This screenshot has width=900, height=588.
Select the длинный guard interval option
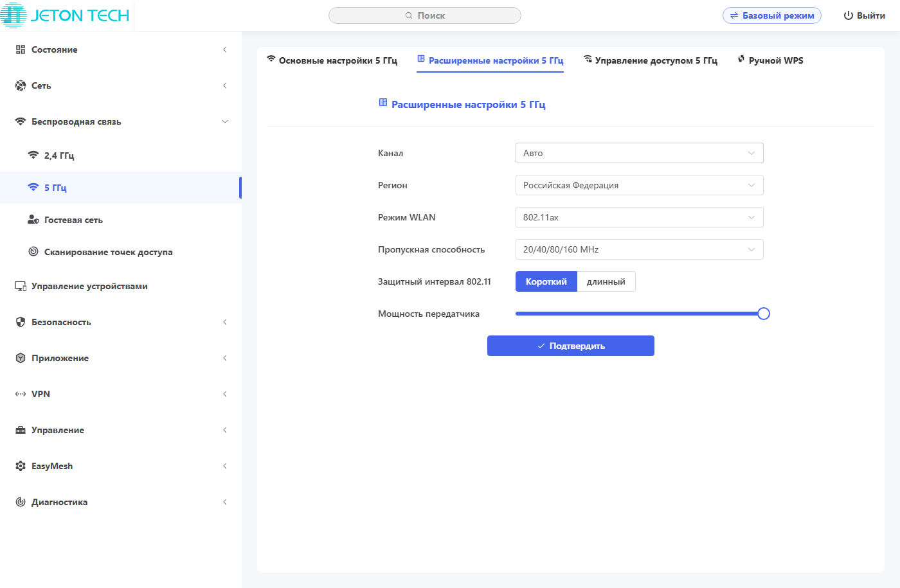coord(606,281)
